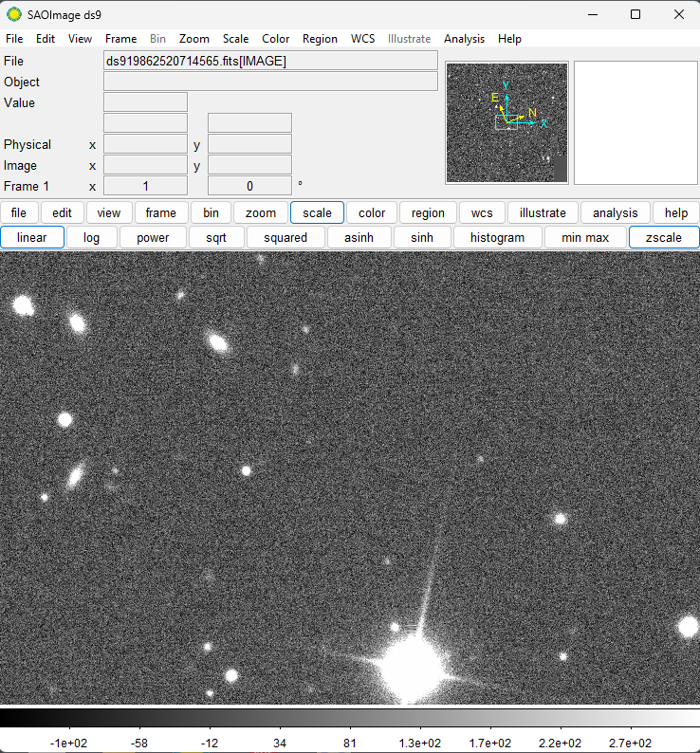Click the empty magnifier panel
Viewport: 700px width, 753px height.
[x=636, y=122]
